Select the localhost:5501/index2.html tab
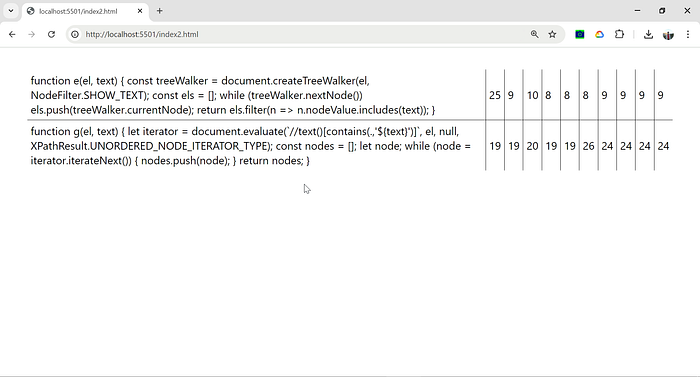700x377 pixels. 85,11
